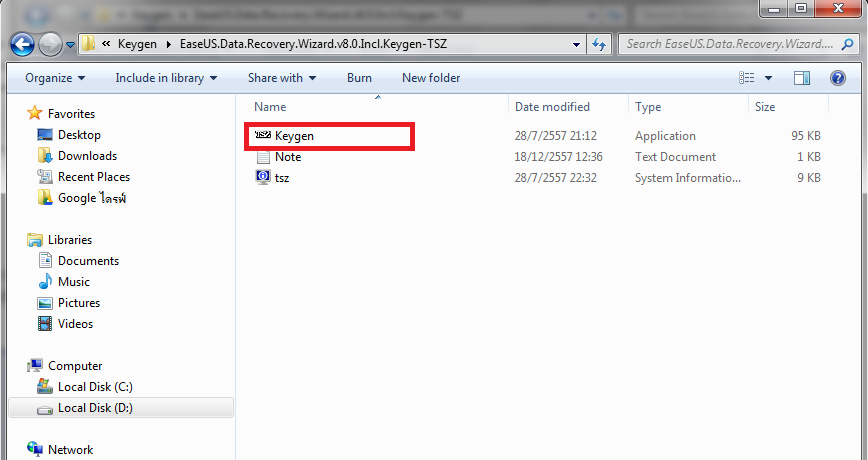Click the Text Document type cell
The height and width of the screenshot is (460, 868).
pyautogui.click(x=675, y=157)
